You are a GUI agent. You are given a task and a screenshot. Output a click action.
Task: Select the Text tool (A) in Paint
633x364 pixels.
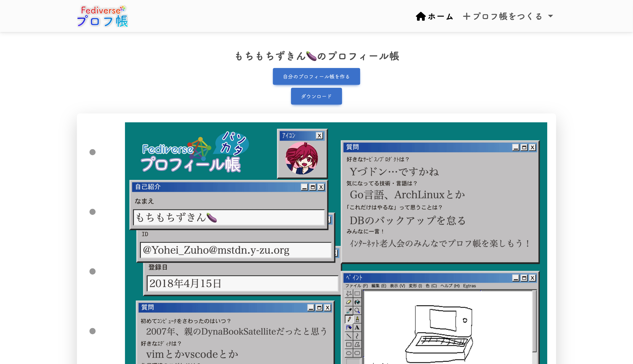357,327
